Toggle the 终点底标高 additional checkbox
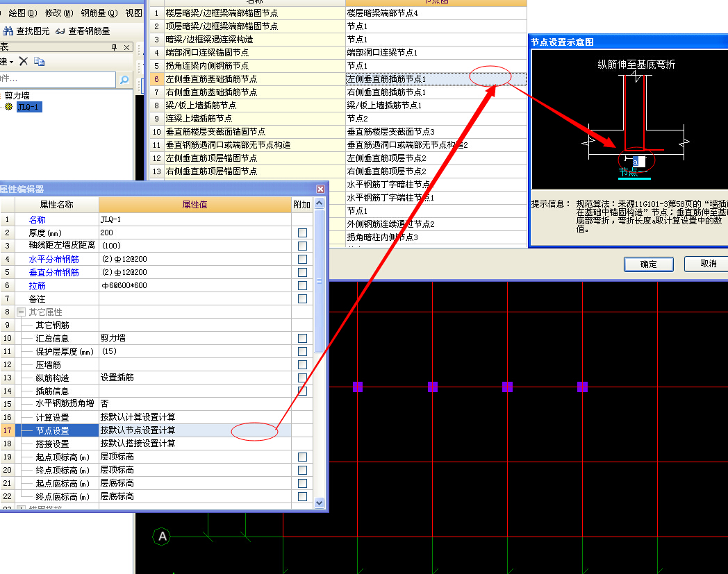 pyautogui.click(x=302, y=496)
